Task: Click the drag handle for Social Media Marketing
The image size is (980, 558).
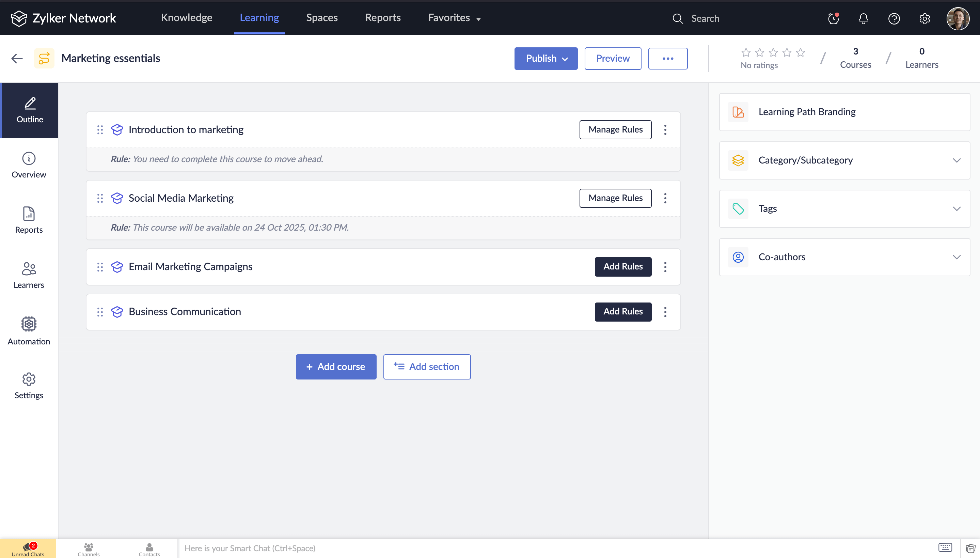Action: pyautogui.click(x=100, y=198)
